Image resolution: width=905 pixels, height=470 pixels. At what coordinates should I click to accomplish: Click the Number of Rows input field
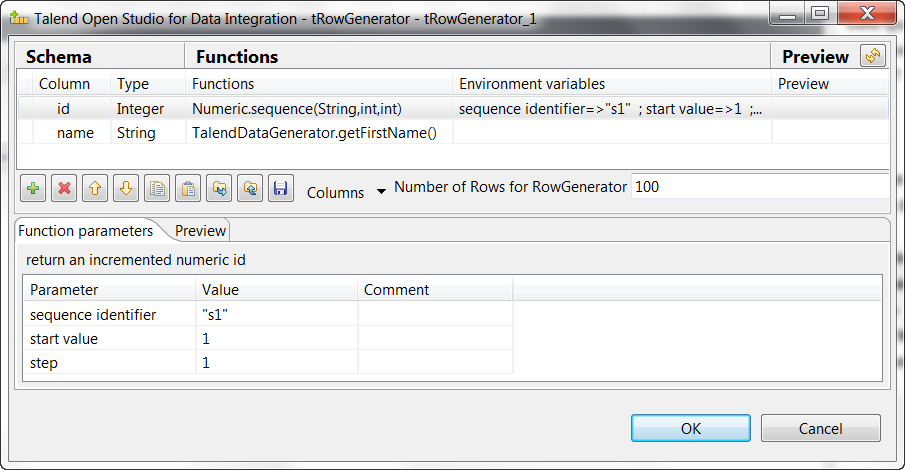coord(758,187)
